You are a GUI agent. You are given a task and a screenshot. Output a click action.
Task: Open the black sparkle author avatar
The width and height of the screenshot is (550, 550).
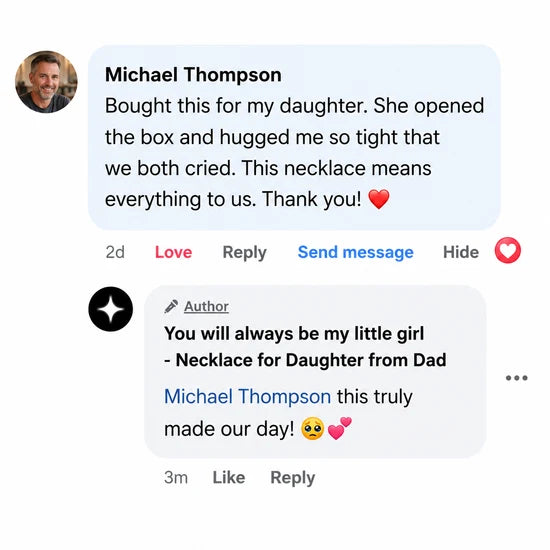(111, 309)
